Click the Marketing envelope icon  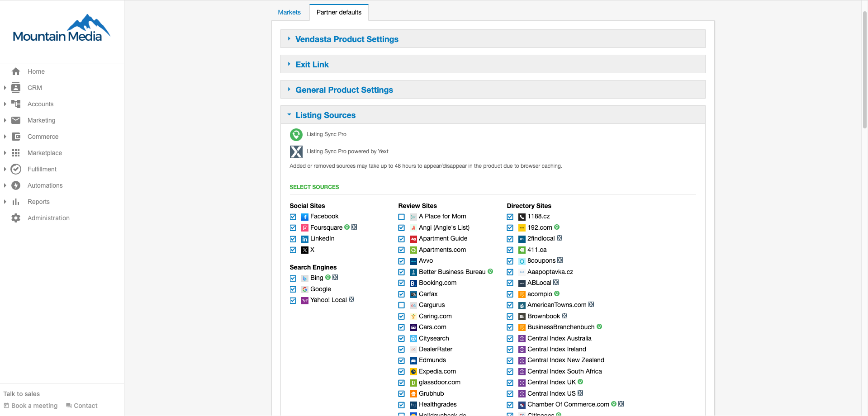(x=16, y=120)
